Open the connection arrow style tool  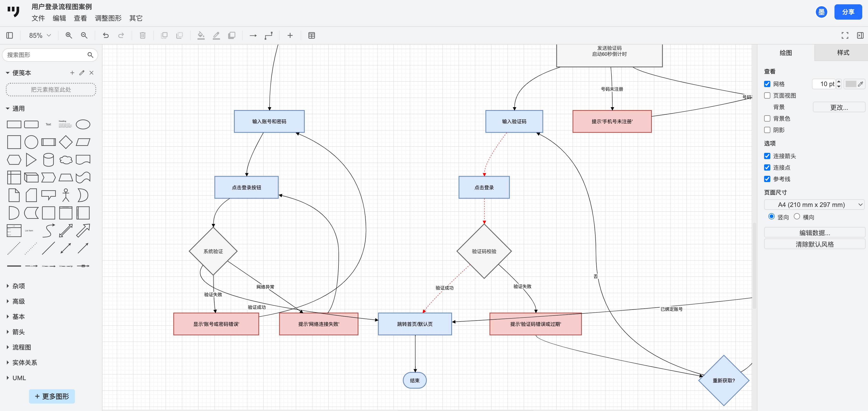tap(253, 35)
